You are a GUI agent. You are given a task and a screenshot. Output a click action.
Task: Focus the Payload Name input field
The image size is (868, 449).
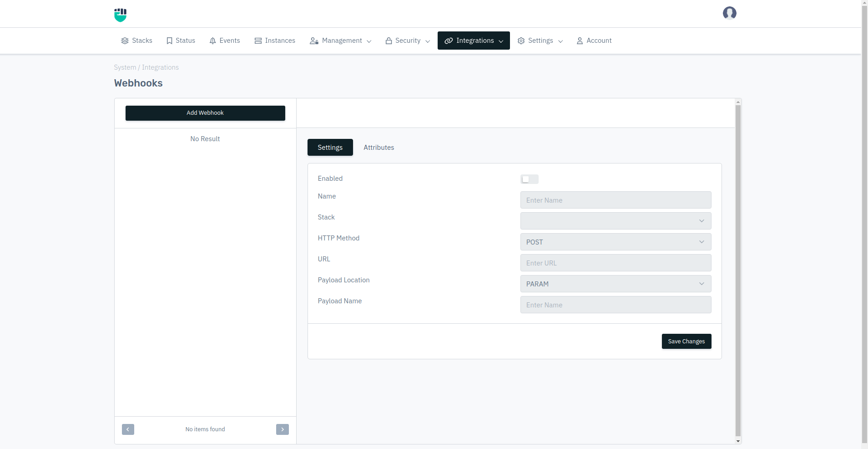[616, 305]
